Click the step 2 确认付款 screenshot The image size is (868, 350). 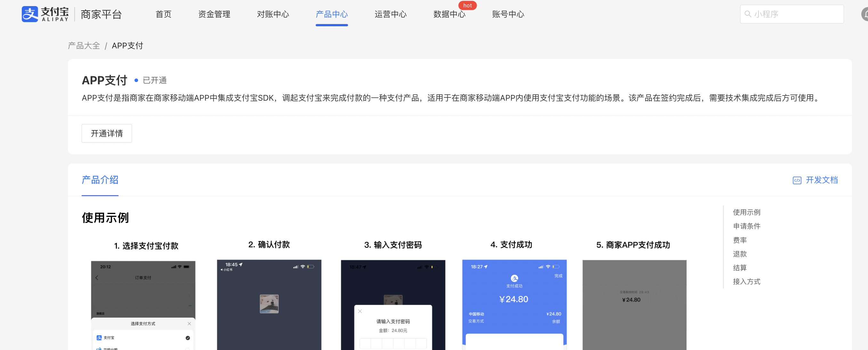tap(269, 305)
